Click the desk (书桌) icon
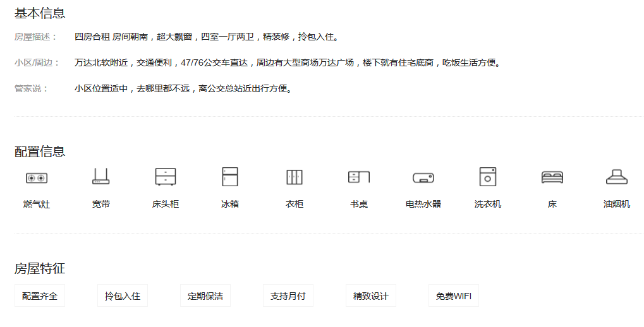This screenshot has width=644, height=327. coord(359,177)
